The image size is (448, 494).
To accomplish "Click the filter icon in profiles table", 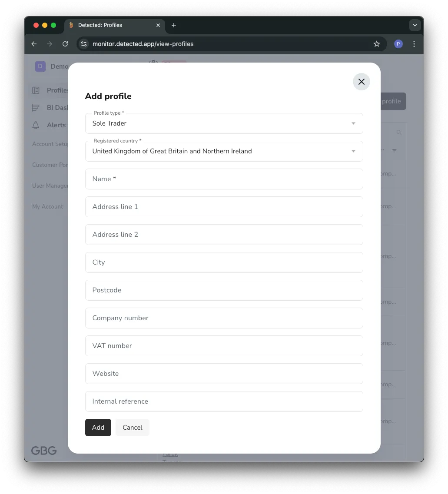I will [x=395, y=151].
